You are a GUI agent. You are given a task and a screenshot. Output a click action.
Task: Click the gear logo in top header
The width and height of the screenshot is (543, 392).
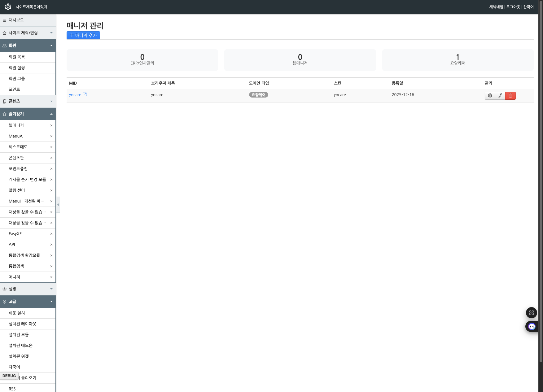(x=8, y=7)
